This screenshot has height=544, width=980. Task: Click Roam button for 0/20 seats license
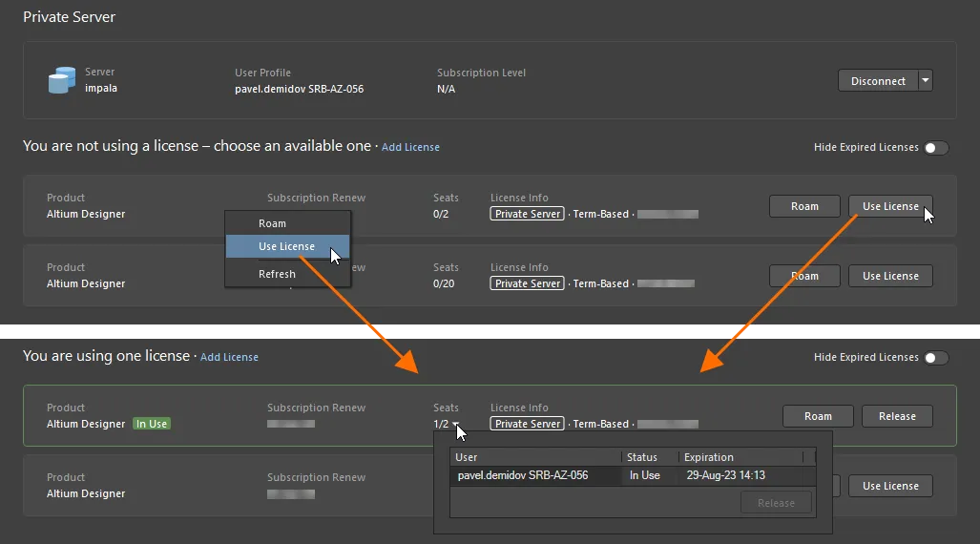tap(804, 276)
